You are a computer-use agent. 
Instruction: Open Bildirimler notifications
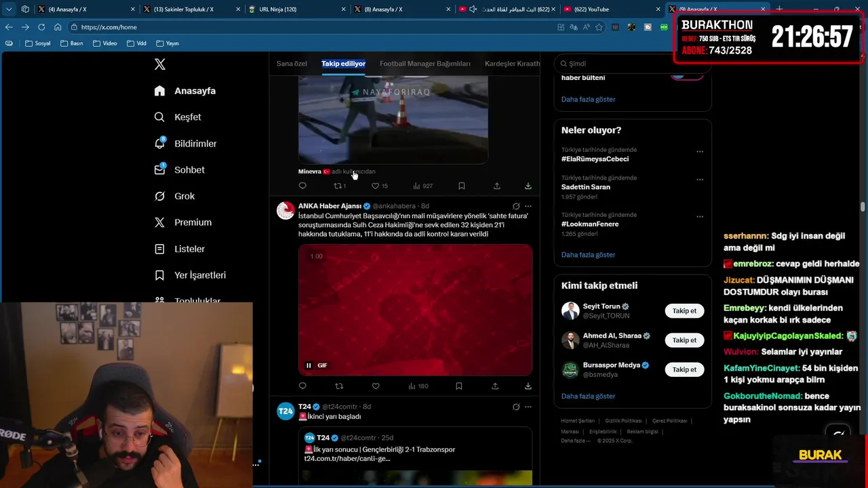(186, 144)
